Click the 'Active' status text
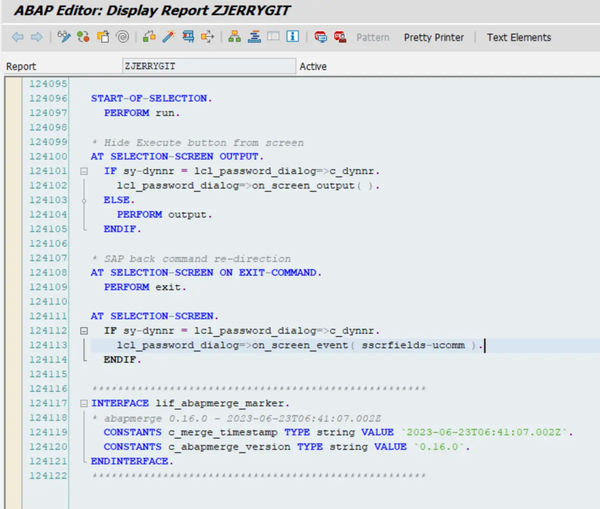Viewport: 600px width, 509px height. (x=313, y=67)
